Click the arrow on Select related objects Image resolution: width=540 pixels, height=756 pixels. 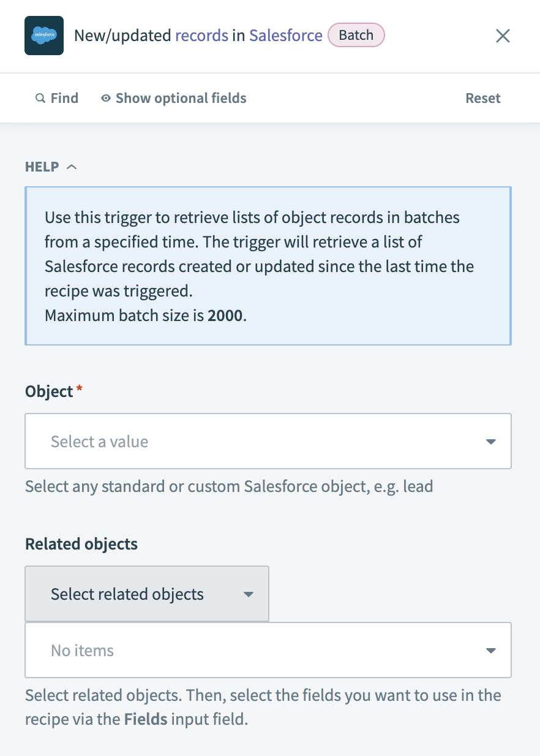tap(249, 594)
